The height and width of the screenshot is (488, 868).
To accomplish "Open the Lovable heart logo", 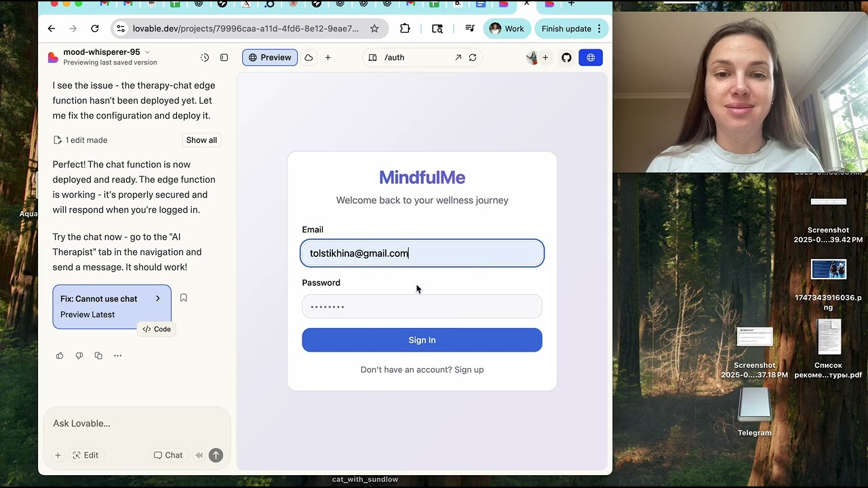I will point(53,58).
